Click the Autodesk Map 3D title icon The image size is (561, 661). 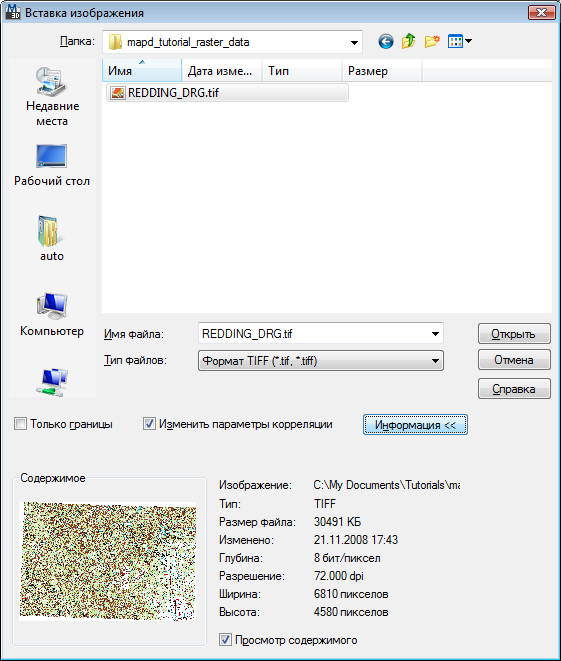12,12
